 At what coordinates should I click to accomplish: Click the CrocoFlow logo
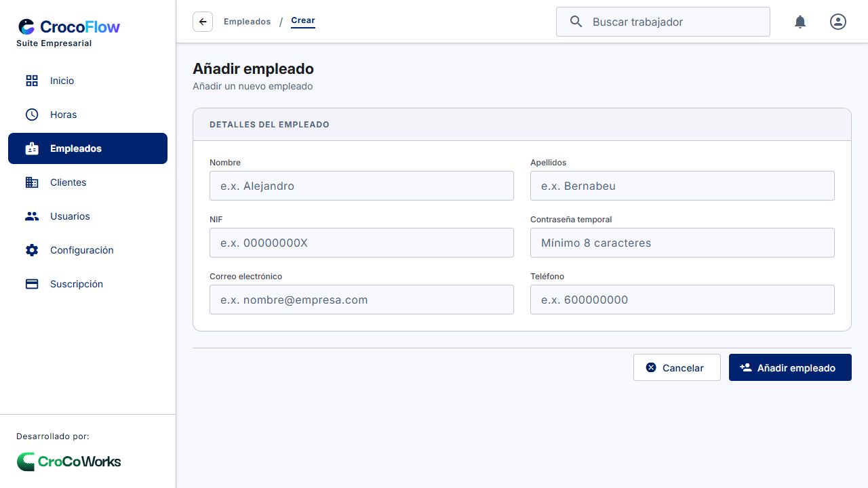click(69, 27)
